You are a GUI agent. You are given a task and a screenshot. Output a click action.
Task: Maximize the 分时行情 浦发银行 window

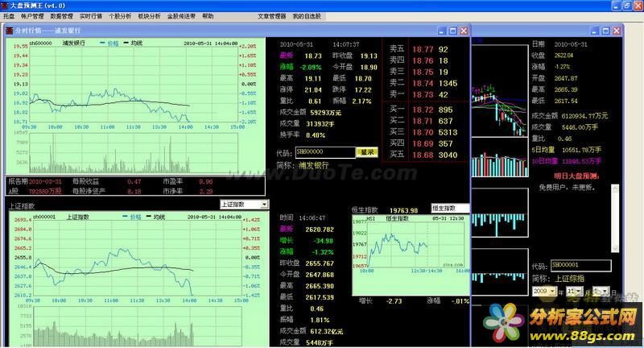coord(453,31)
